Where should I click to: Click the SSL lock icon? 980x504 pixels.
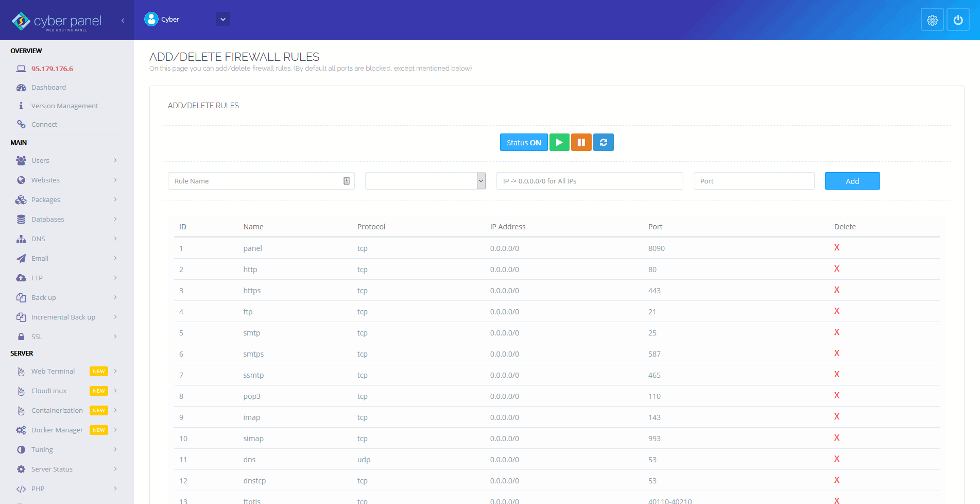pos(21,337)
